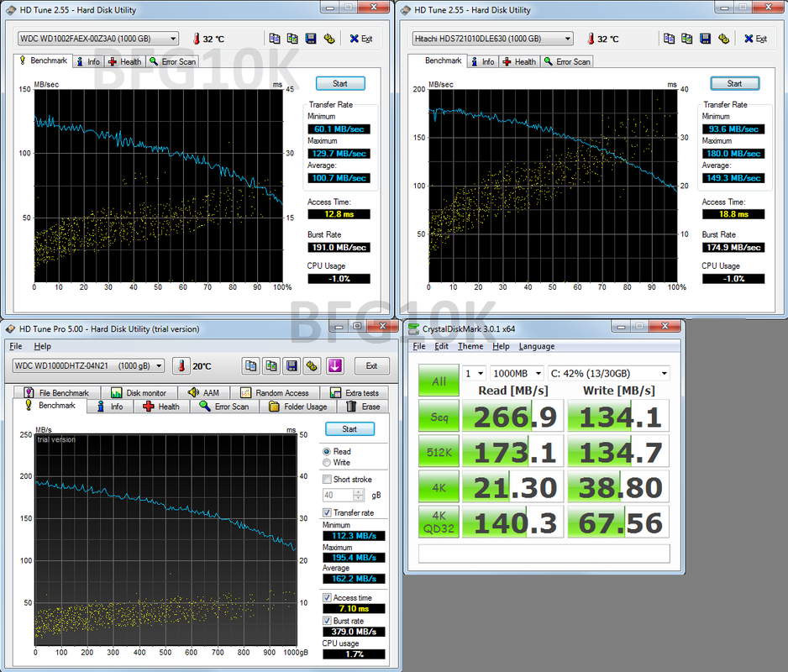Image resolution: width=788 pixels, height=672 pixels.
Task: Toggle Access time checkbox
Action: pyautogui.click(x=327, y=597)
